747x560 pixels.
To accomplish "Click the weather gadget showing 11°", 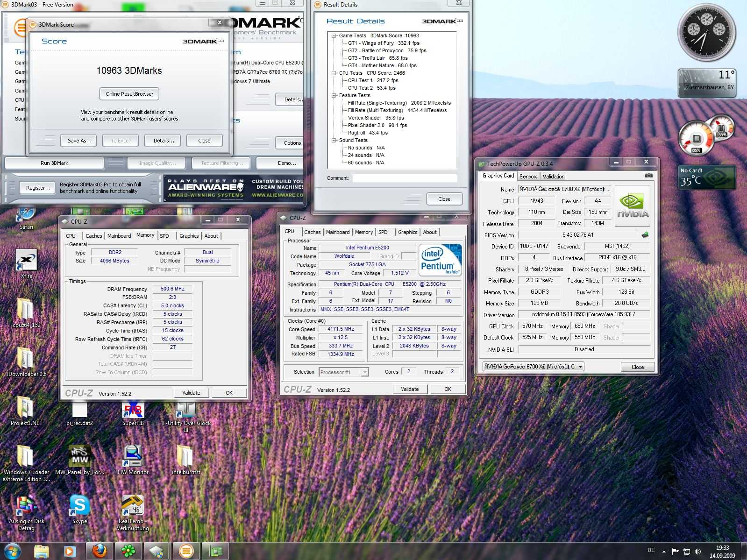I will [707, 83].
